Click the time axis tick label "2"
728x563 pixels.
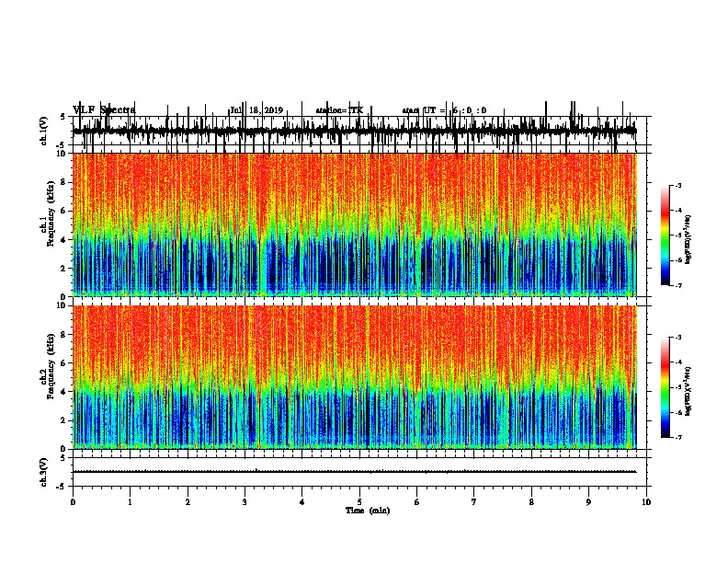[188, 501]
